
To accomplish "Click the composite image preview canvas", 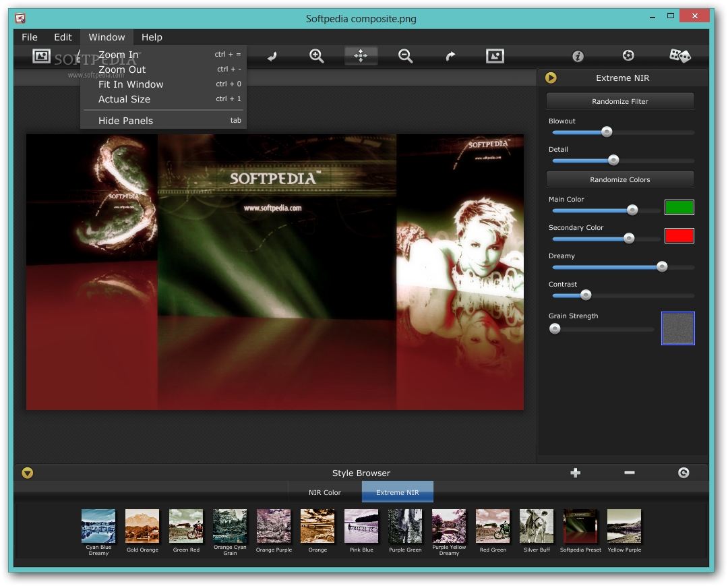I will tap(275, 272).
